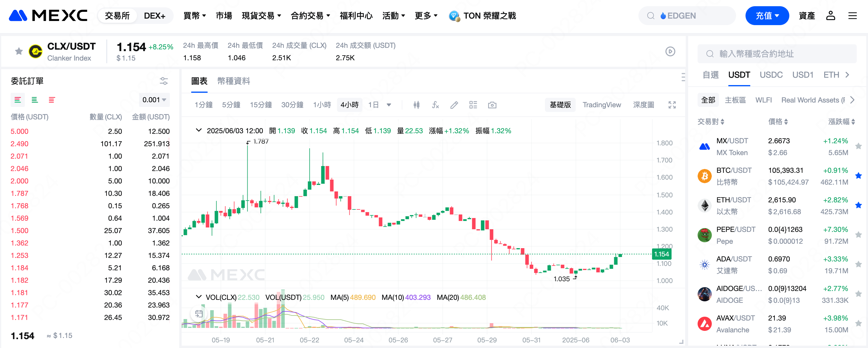Switch chart to TradingView version
Image resolution: width=868 pixels, height=348 pixels.
(601, 105)
